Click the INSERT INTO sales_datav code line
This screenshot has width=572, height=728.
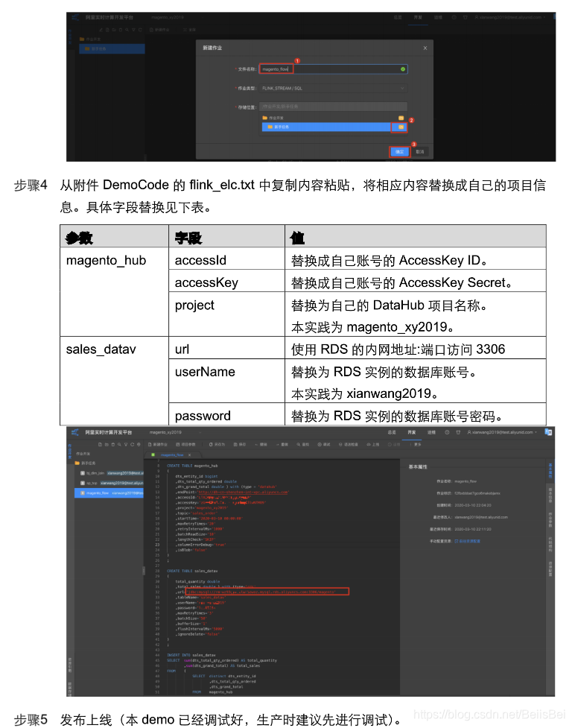click(191, 655)
